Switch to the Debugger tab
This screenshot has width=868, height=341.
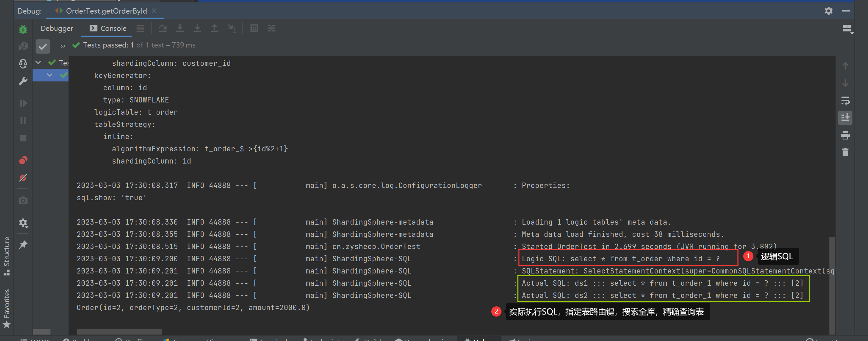(57, 29)
